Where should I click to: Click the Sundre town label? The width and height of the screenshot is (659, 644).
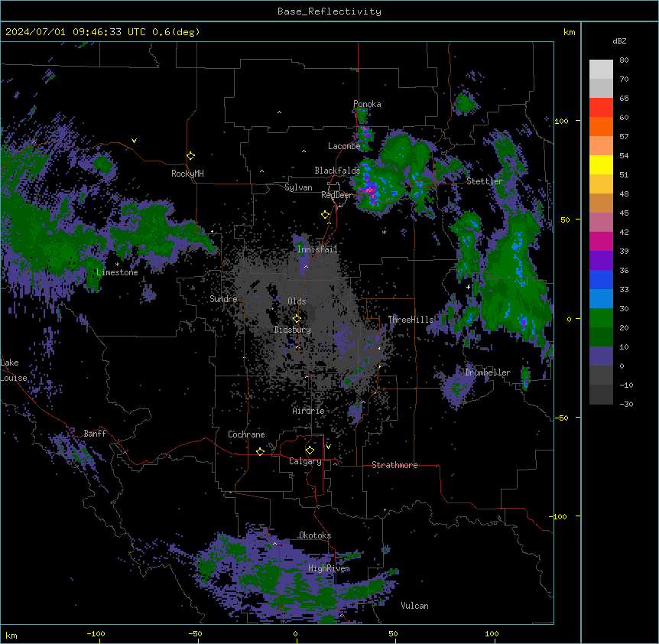[223, 299]
